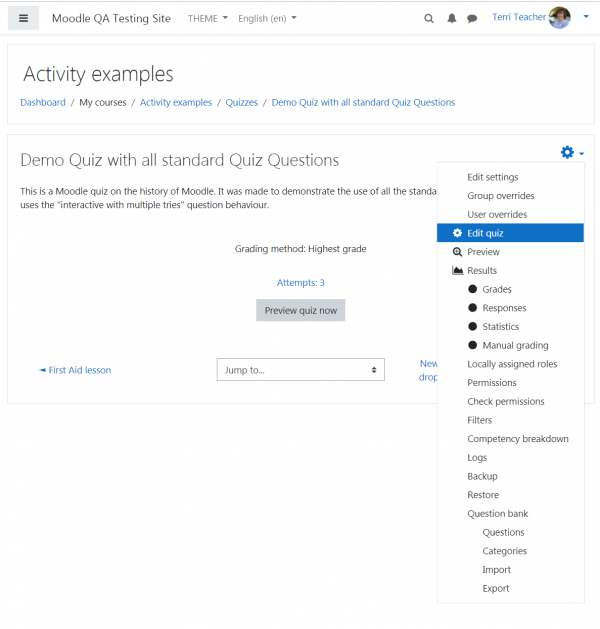Select Locally assigned roles
Image resolution: width=600 pixels, height=629 pixels.
[512, 364]
